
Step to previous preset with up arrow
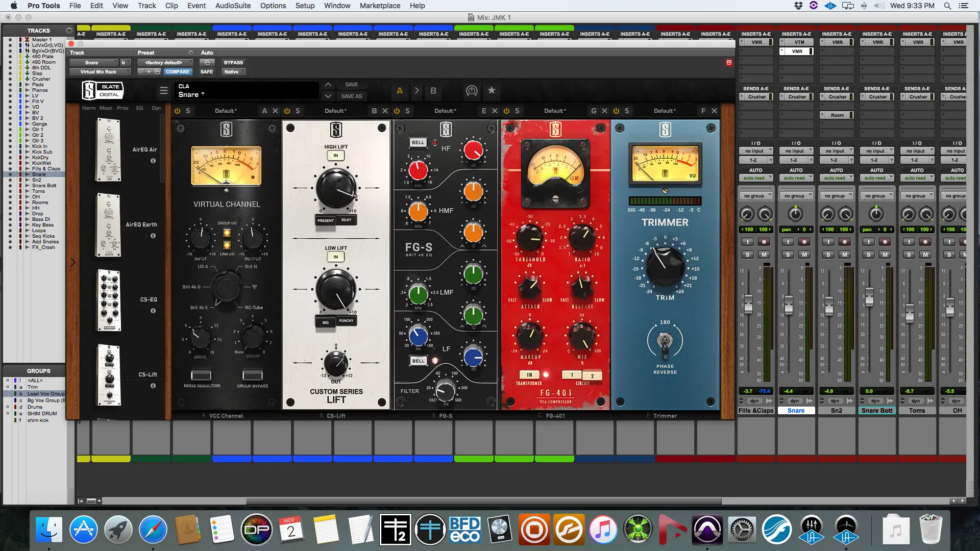click(x=328, y=85)
